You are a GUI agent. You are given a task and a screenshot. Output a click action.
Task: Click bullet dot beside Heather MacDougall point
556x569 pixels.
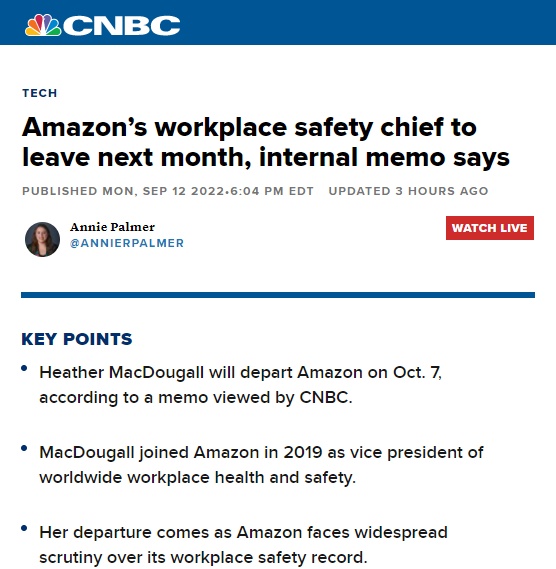24,368
